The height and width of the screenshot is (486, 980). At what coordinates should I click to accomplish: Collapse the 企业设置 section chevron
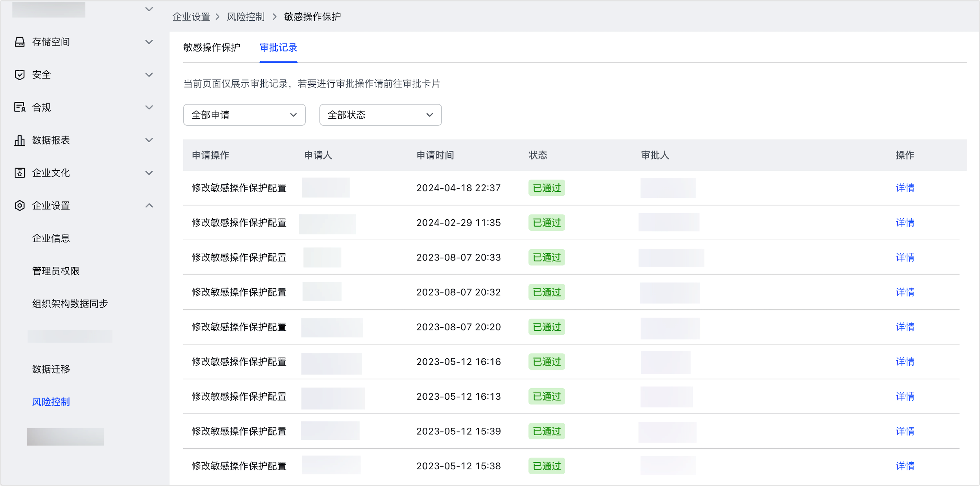coord(149,206)
